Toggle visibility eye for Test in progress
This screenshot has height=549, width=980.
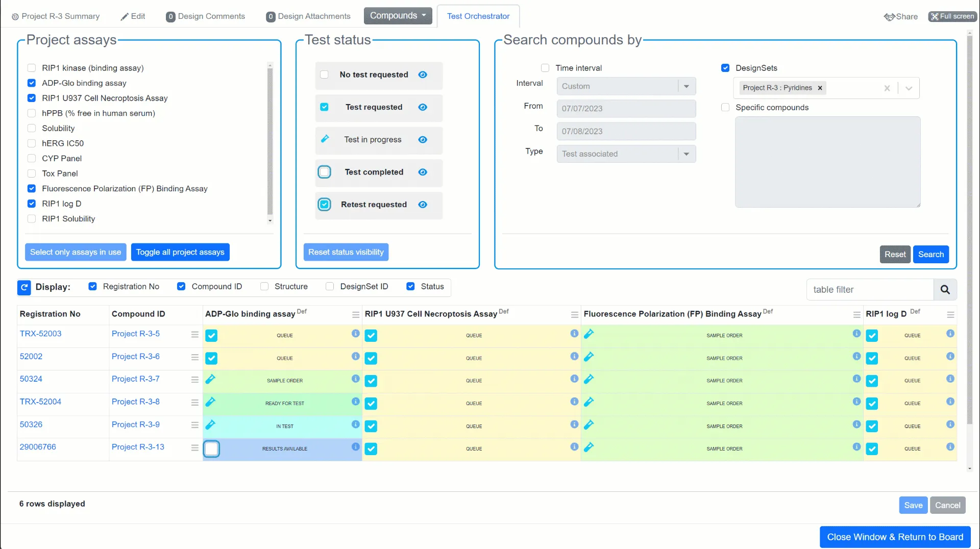coord(423,140)
